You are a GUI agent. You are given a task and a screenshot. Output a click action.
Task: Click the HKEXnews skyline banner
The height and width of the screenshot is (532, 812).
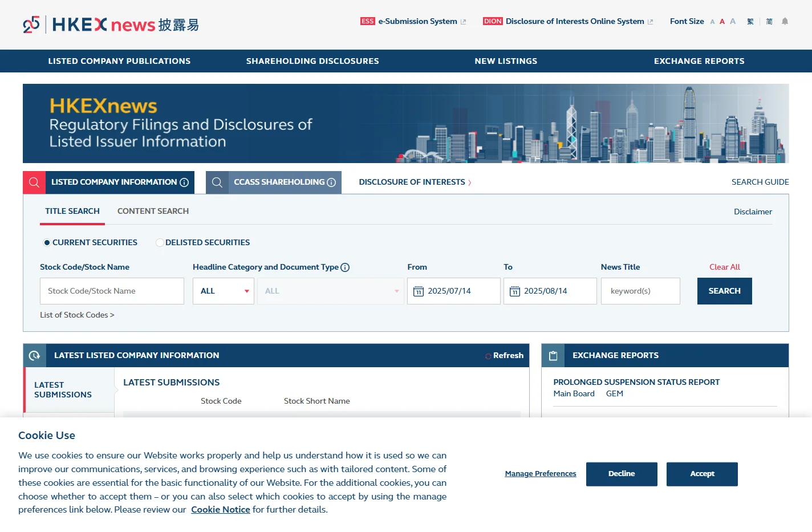(406, 124)
